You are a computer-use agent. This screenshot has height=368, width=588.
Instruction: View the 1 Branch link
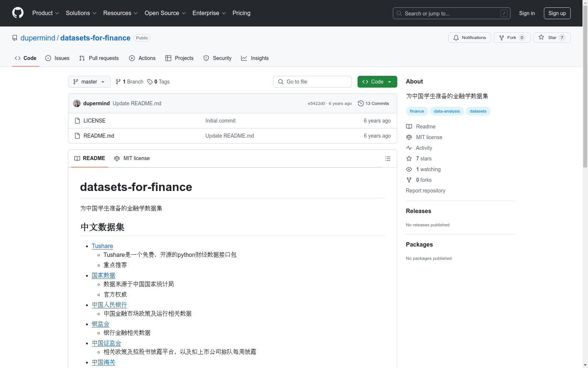[129, 82]
